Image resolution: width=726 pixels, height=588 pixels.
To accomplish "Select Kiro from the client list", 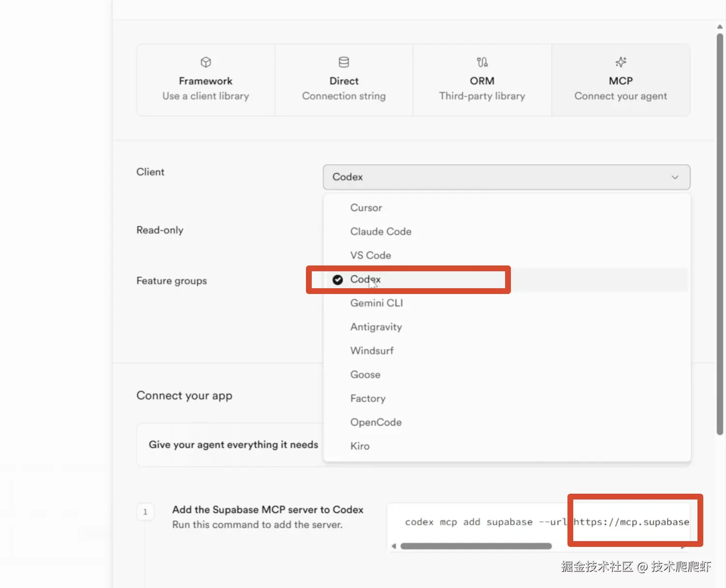I will coord(360,446).
